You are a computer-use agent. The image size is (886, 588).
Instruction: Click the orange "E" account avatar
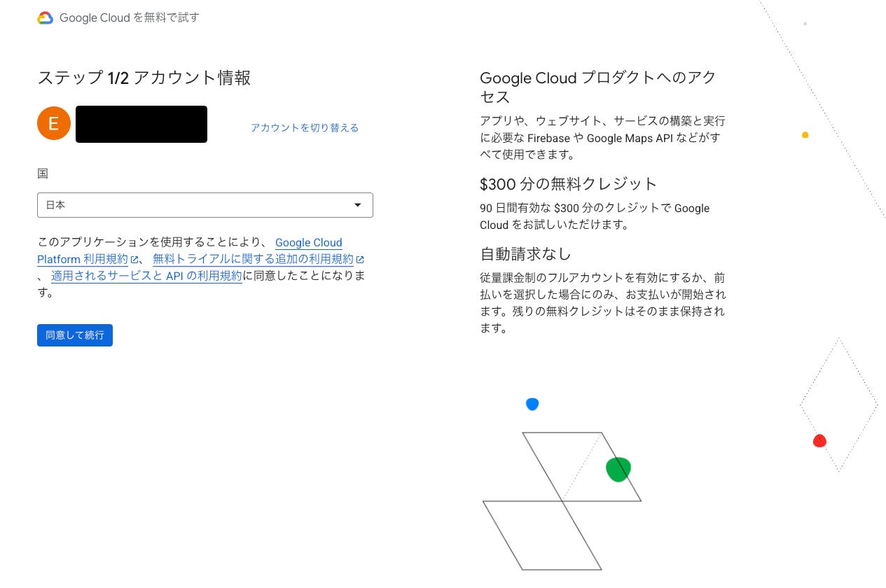click(54, 124)
